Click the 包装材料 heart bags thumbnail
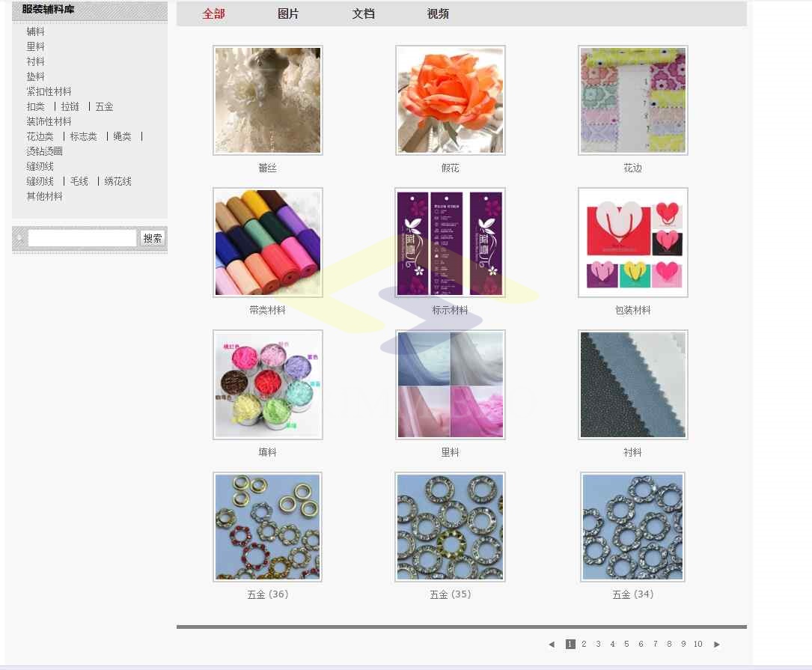Screen dimensions: 812x670 pyautogui.click(x=632, y=243)
